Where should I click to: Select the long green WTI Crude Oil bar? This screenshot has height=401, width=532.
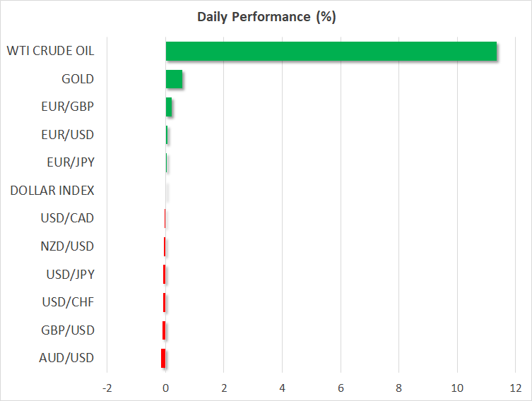coord(331,52)
